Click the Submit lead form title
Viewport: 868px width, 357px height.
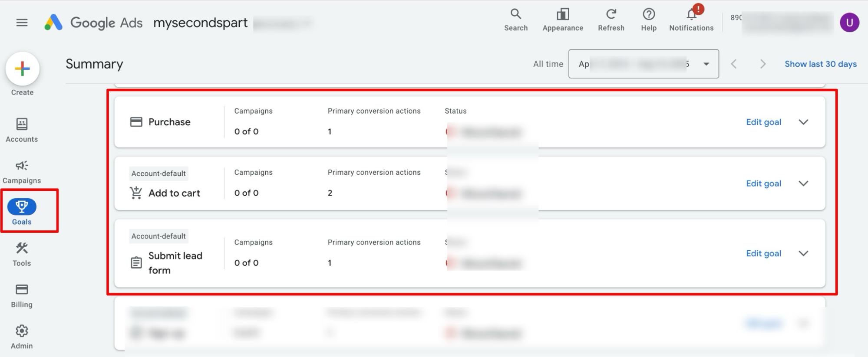[x=175, y=263]
